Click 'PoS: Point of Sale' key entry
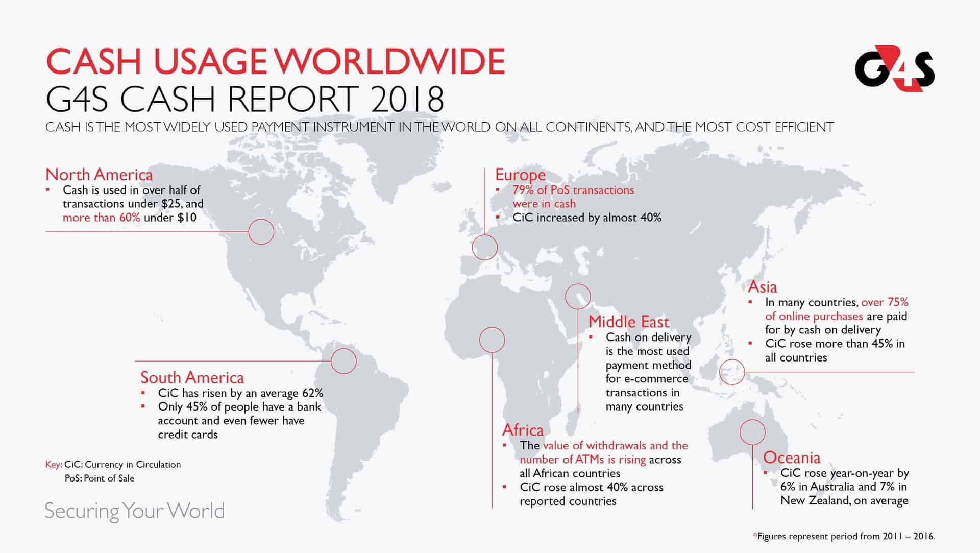The image size is (980, 553). point(100,478)
